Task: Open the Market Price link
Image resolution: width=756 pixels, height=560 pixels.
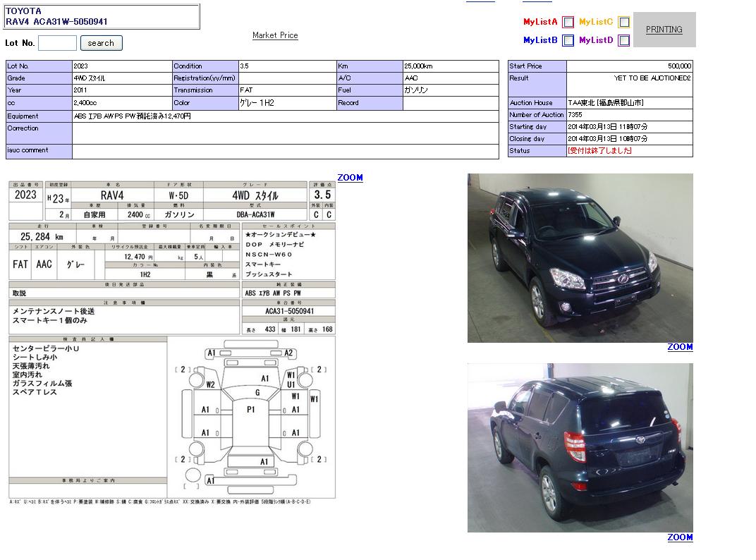Action: point(275,35)
